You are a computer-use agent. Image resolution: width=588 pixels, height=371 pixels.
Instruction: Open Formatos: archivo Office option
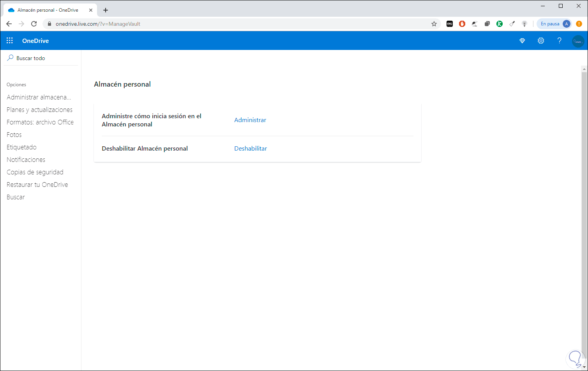pyautogui.click(x=40, y=122)
